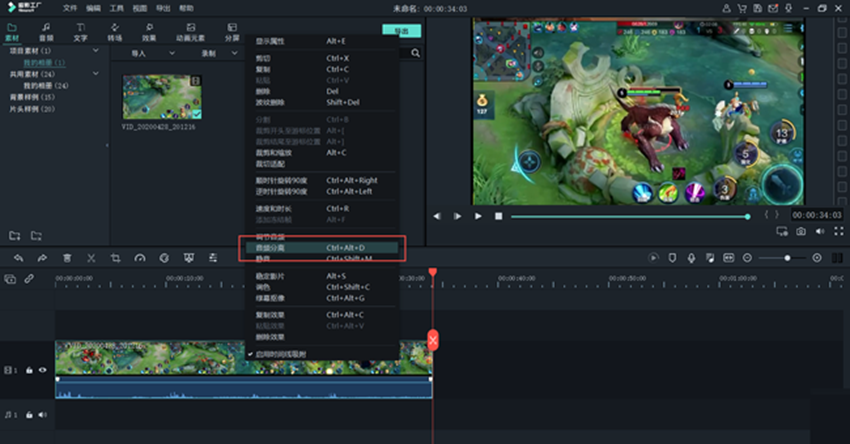Open the 效果 effects tab
850x444 pixels.
coord(149,32)
